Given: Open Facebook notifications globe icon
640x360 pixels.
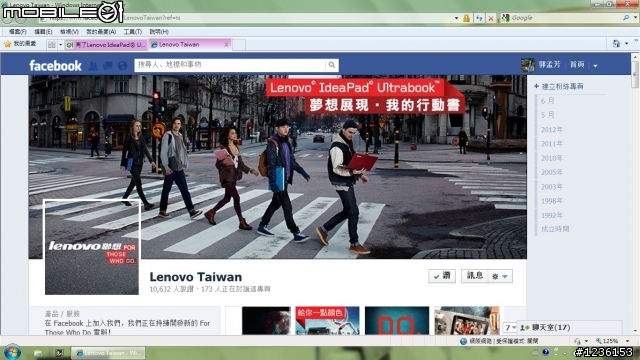Looking at the screenshot, I should coord(122,65).
